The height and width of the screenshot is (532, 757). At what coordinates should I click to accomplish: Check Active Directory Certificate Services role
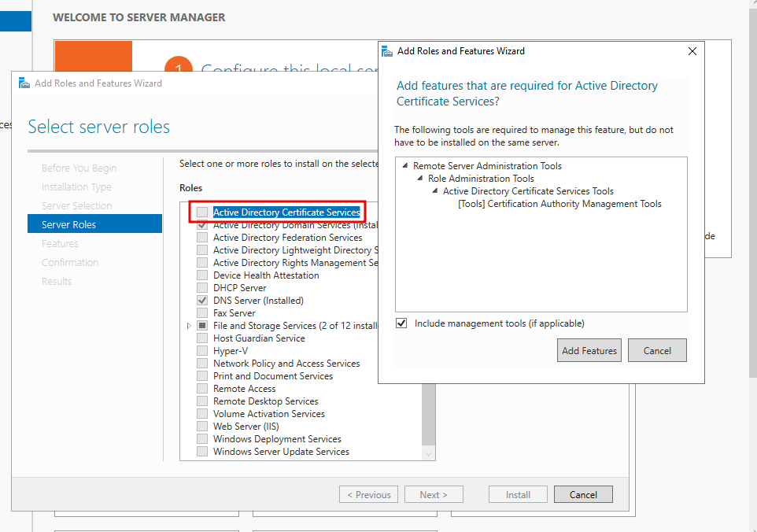[202, 212]
